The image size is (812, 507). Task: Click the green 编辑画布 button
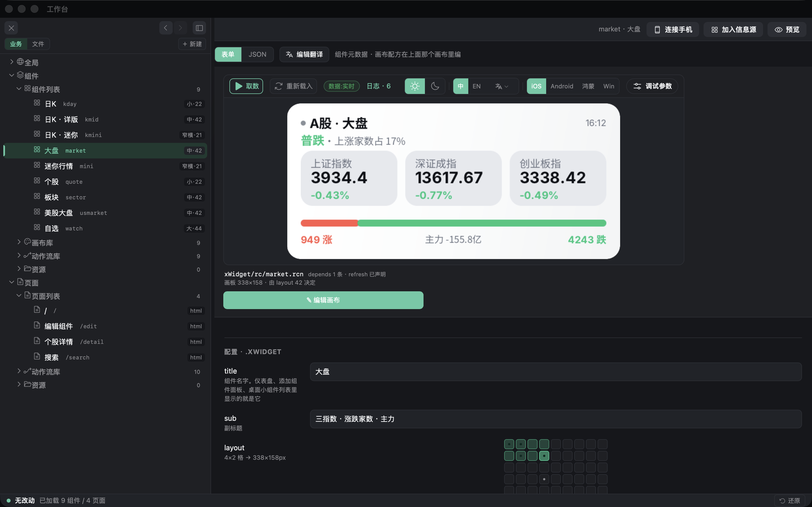point(323,300)
